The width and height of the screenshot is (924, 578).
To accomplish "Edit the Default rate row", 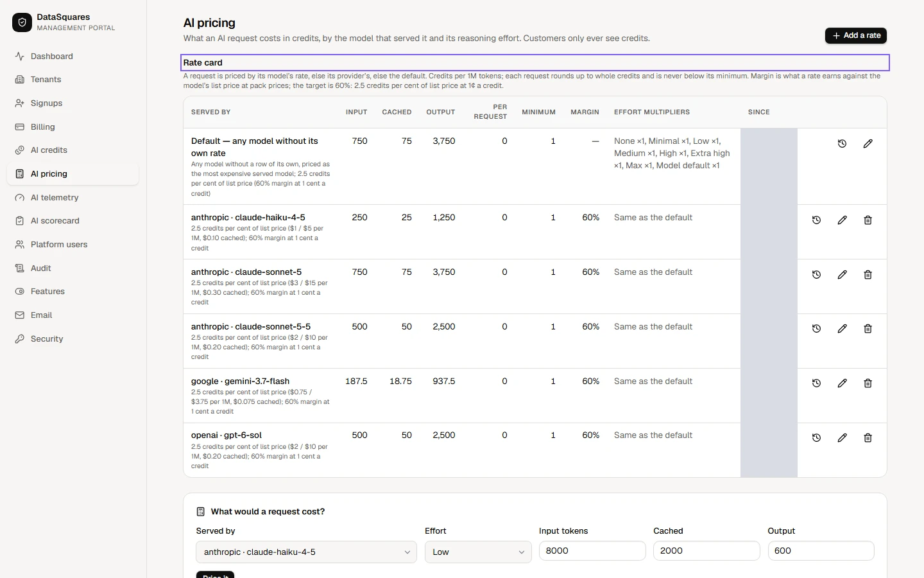I will tap(868, 144).
